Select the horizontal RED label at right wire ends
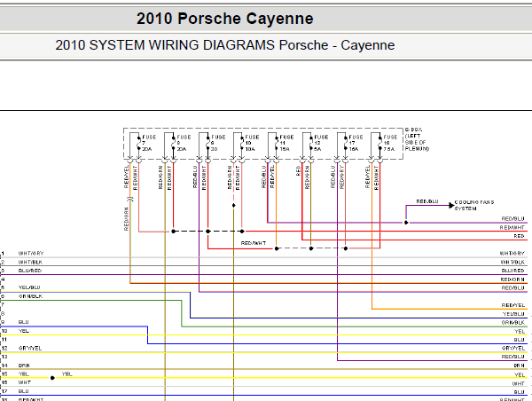Image resolution: width=532 pixels, height=401 pixels. point(519,236)
